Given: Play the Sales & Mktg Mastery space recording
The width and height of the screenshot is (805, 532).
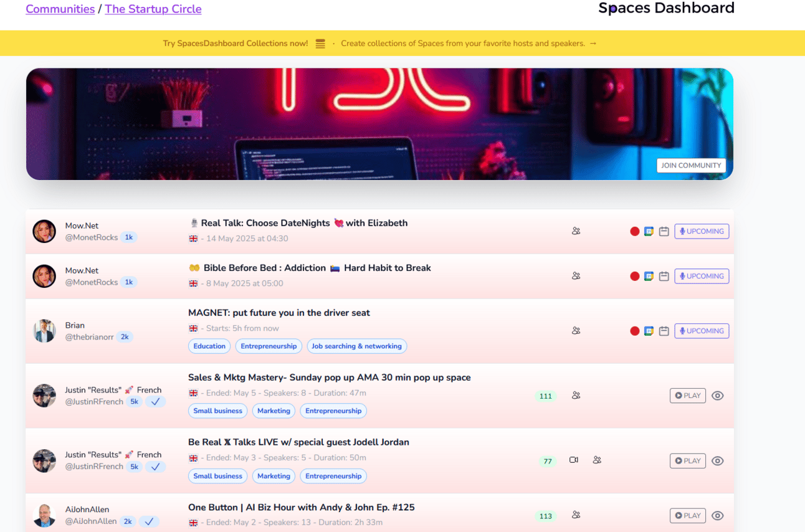Looking at the screenshot, I should [688, 396].
